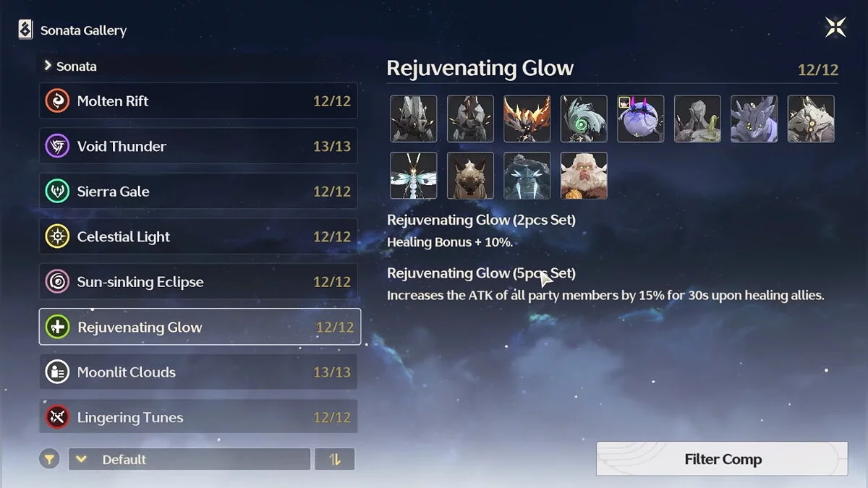The width and height of the screenshot is (868, 488).
Task: Toggle the sort order arrows button
Action: click(334, 459)
